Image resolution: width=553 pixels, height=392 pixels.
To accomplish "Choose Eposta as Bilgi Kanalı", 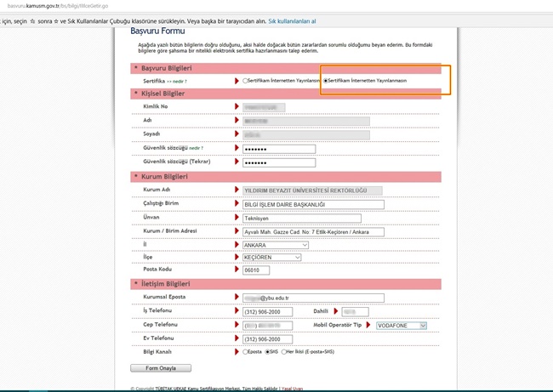I will coord(246,351).
